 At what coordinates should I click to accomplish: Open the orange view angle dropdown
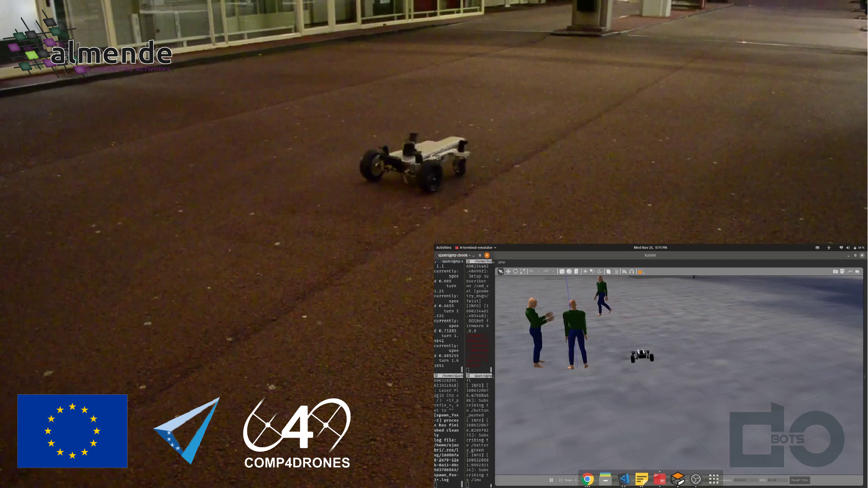pyautogui.click(x=641, y=272)
